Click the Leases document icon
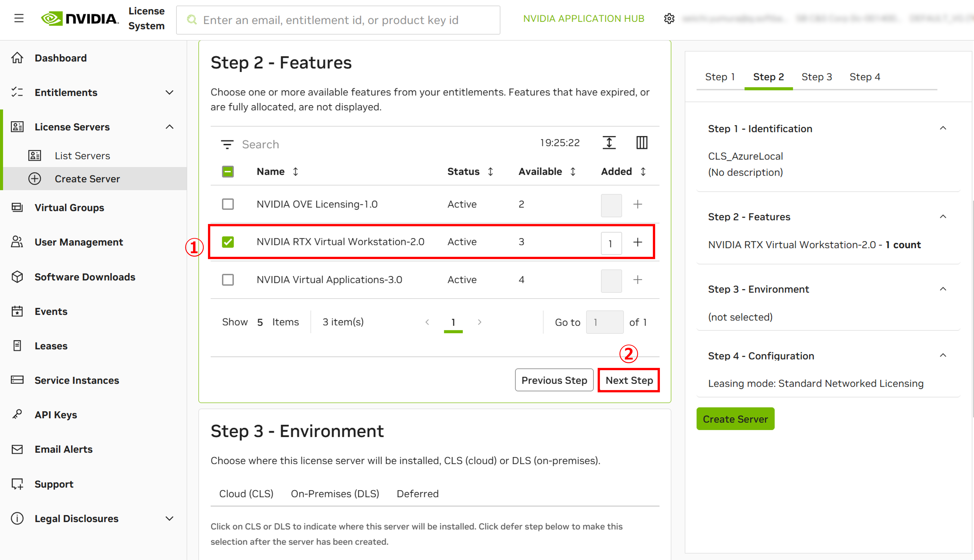Image resolution: width=974 pixels, height=560 pixels. [17, 345]
